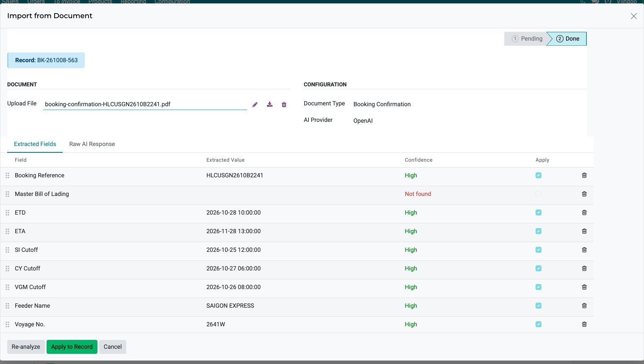The image size is (644, 364).
Task: Click the SAIGON EXPRESS feeder name value
Action: pos(230,306)
